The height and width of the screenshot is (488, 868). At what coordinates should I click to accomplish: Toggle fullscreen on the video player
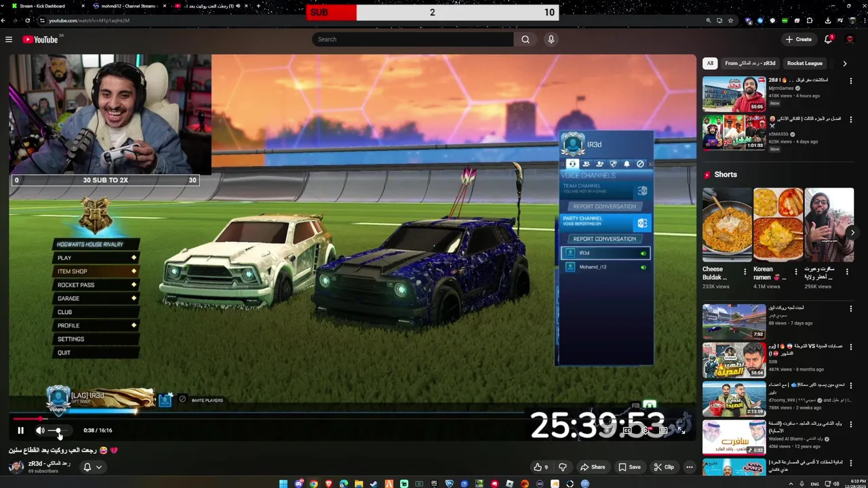click(681, 430)
